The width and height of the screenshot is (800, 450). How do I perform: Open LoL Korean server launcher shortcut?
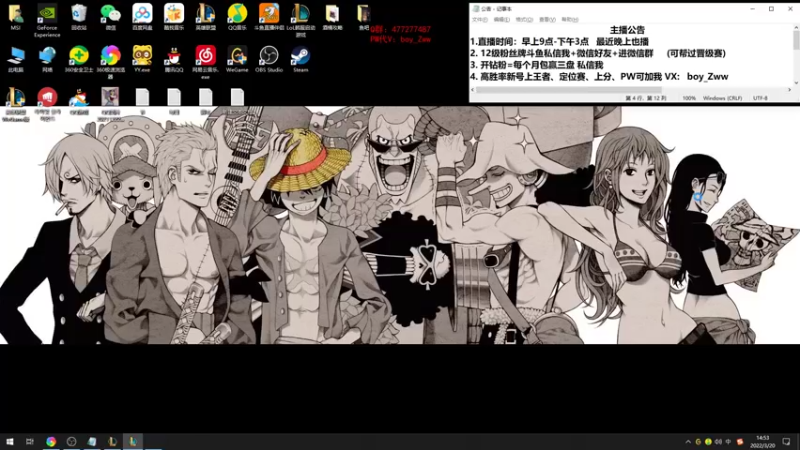point(301,20)
